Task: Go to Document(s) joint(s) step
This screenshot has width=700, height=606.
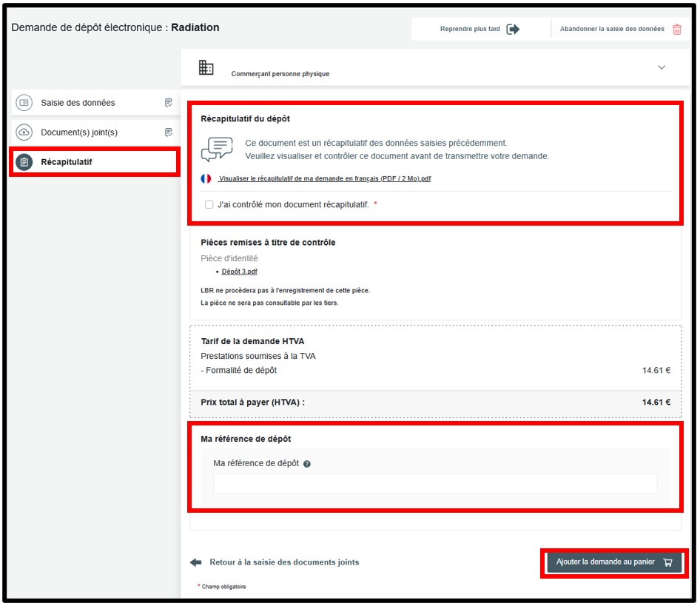Action: point(79,132)
